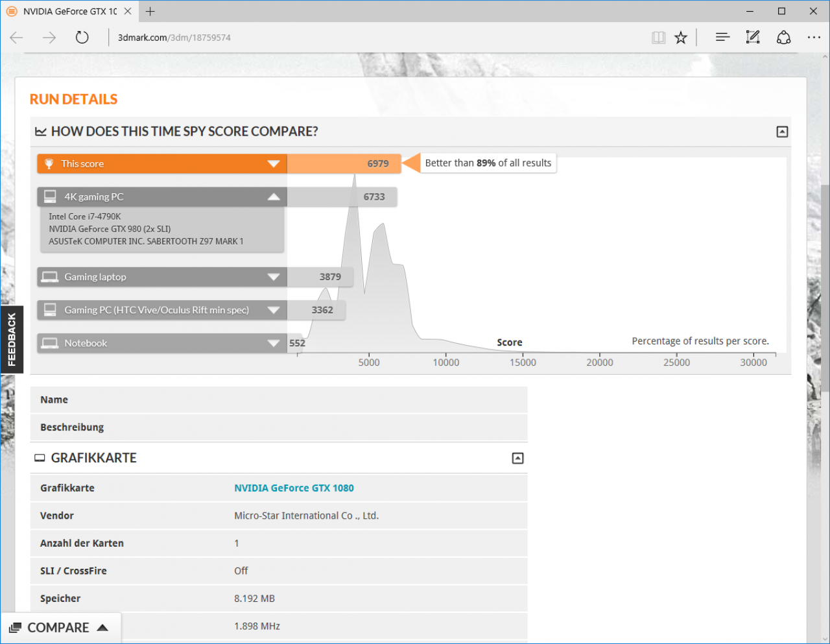Make a web note
Image resolution: width=830 pixels, height=644 pixels.
point(753,37)
